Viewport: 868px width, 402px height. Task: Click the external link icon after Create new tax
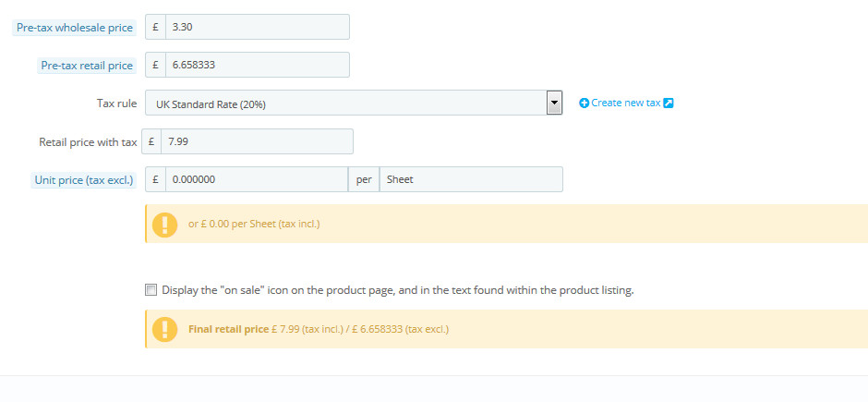(669, 103)
